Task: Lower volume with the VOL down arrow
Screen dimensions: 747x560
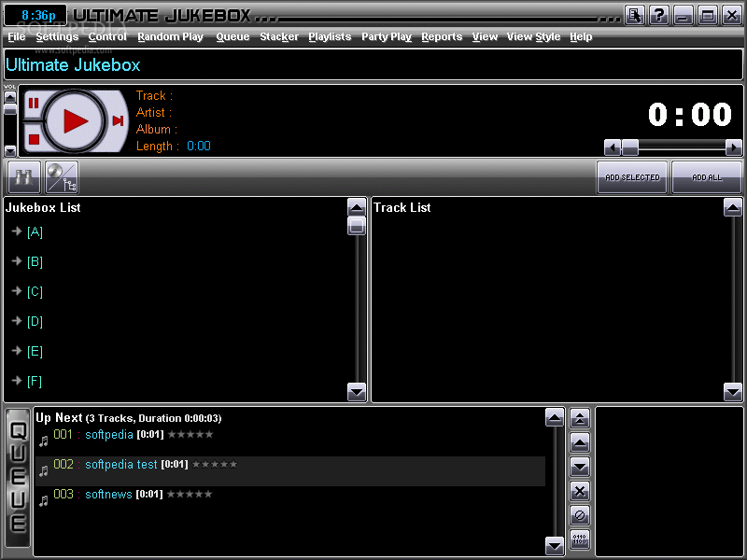Action: click(x=10, y=151)
